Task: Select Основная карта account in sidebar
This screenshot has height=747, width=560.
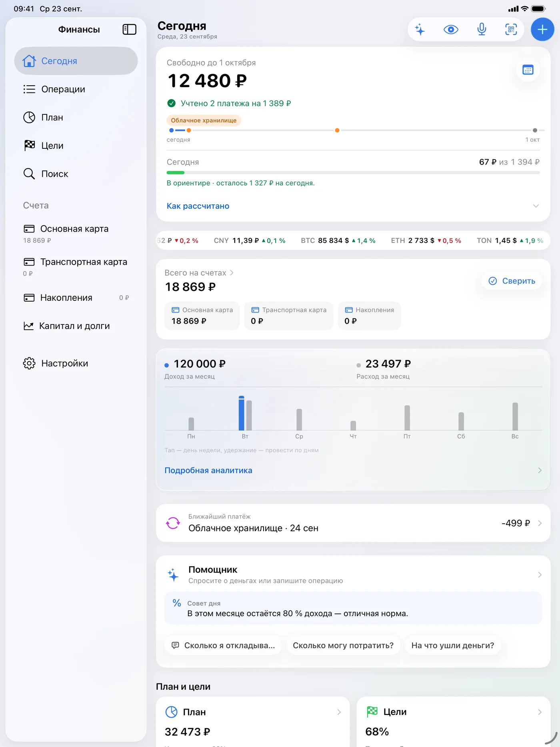Action: pos(76,234)
